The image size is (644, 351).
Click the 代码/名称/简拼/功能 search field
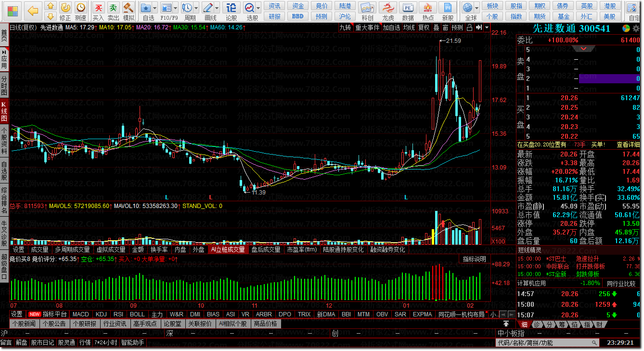[547, 343]
